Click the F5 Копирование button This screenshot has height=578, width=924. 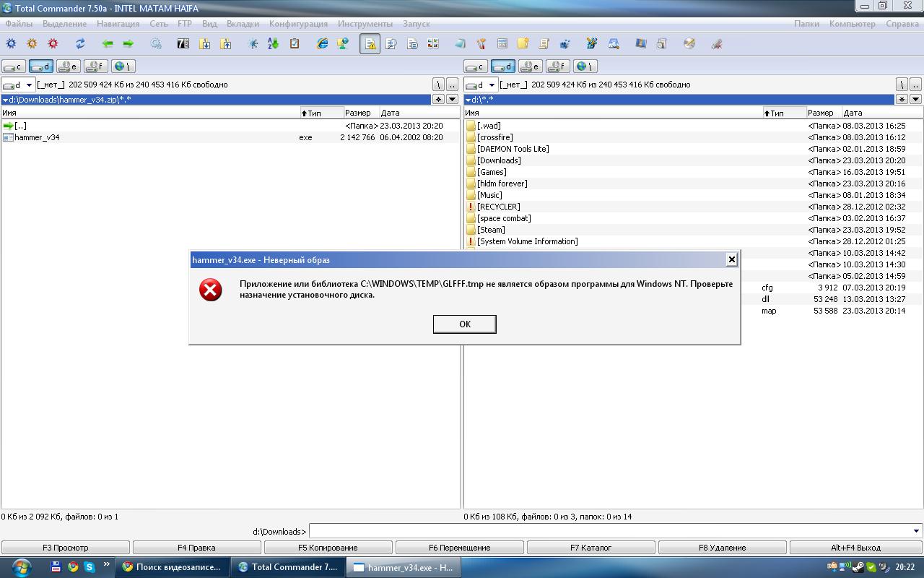click(328, 548)
